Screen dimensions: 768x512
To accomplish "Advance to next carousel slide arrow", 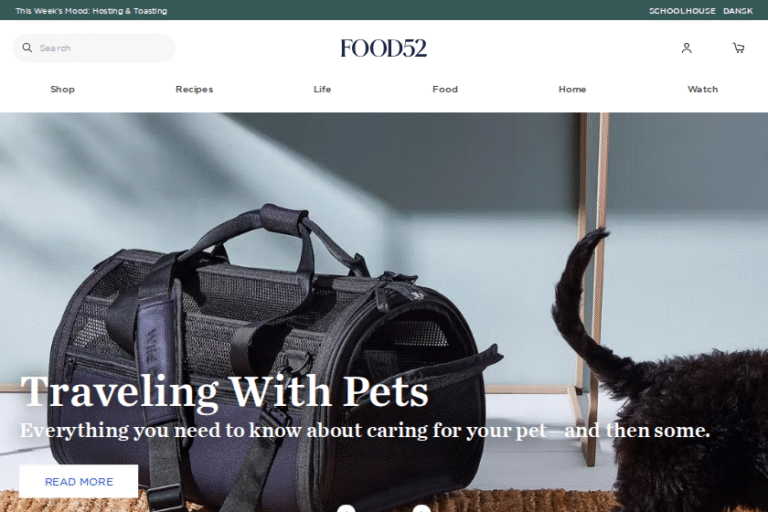I will [421, 509].
